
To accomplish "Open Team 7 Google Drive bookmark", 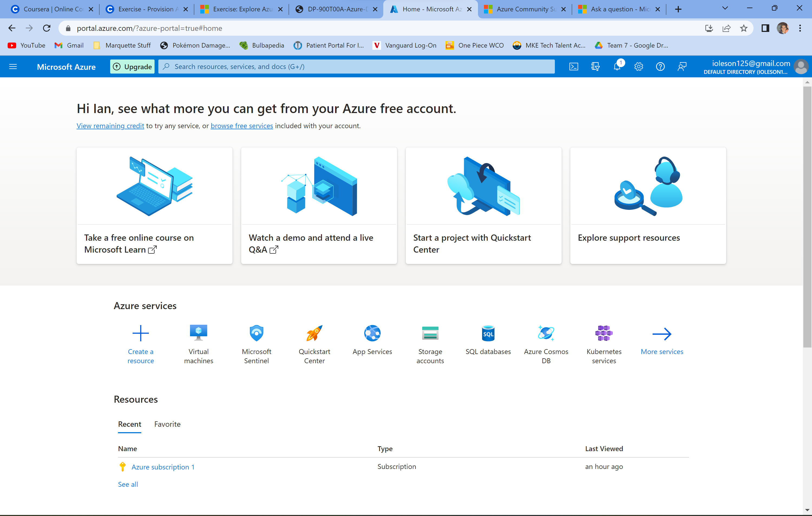I will coord(631,45).
